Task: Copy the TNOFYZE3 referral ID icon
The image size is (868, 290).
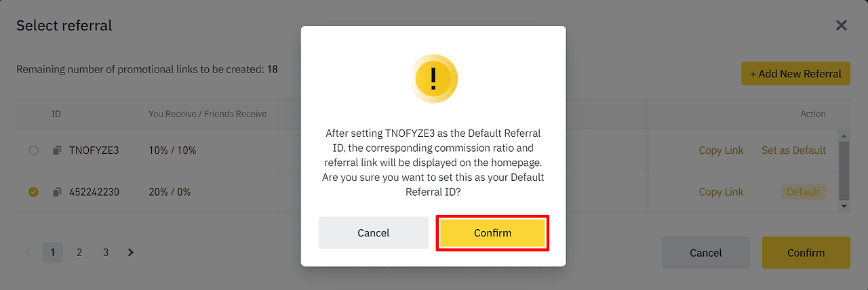Action: (x=57, y=150)
